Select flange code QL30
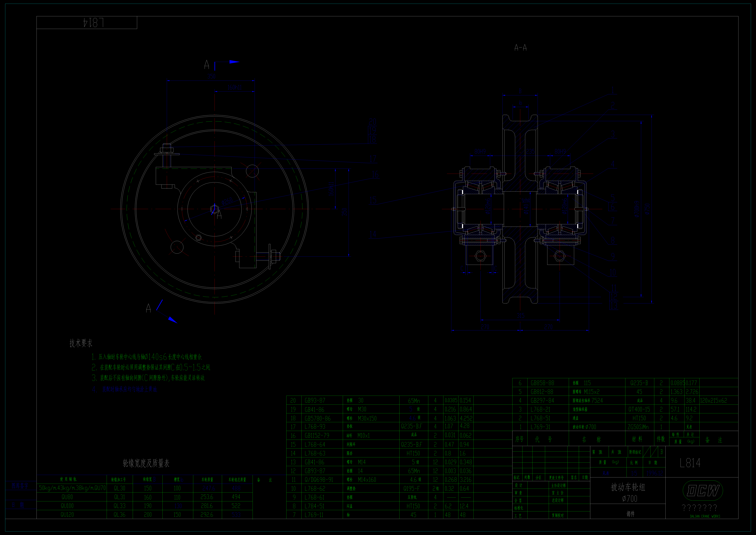 pyautogui.click(x=120, y=488)
